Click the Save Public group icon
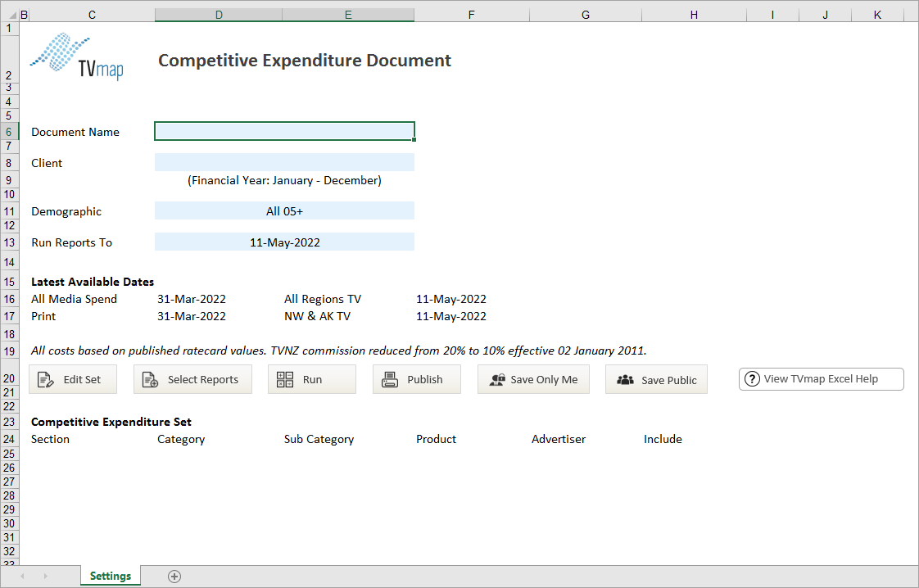The image size is (919, 588). [x=626, y=380]
